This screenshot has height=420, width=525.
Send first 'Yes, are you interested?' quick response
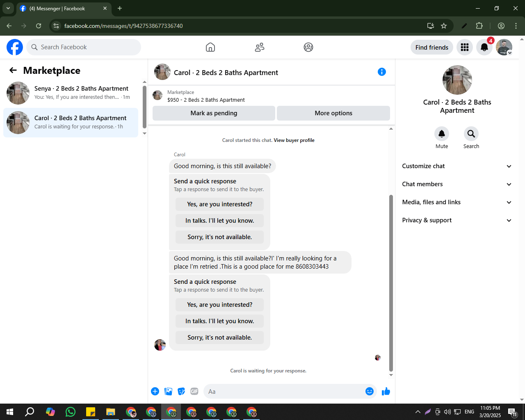219,204
